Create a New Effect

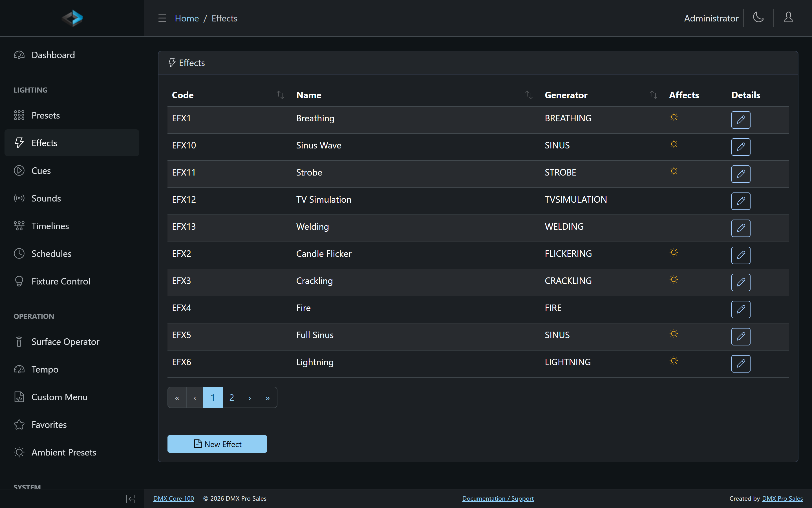(x=217, y=444)
